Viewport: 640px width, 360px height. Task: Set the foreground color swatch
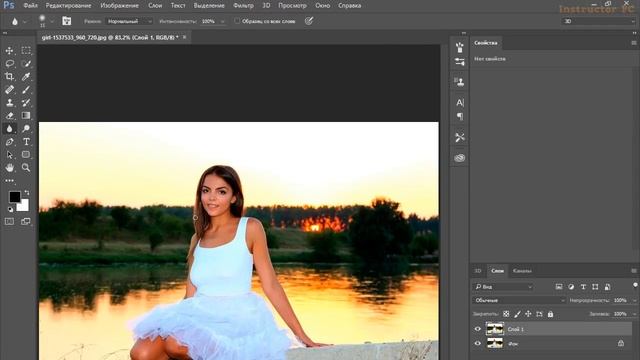[x=15, y=197]
